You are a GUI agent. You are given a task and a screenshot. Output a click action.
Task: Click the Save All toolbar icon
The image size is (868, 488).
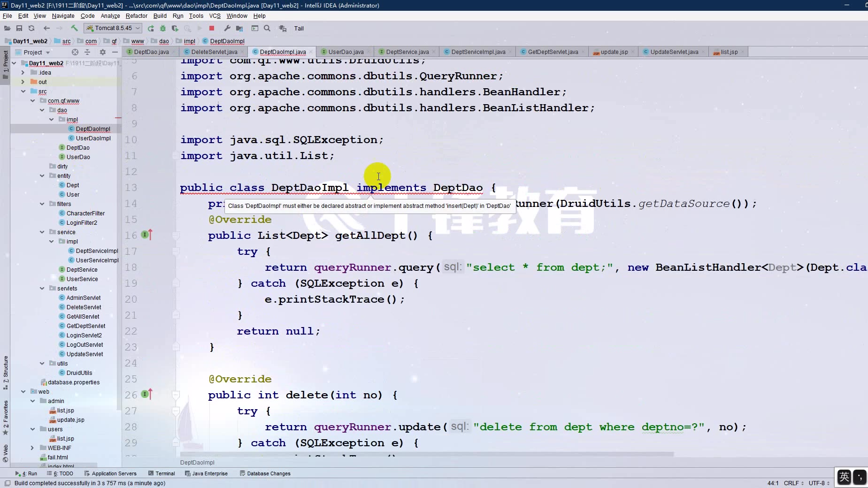(x=19, y=28)
